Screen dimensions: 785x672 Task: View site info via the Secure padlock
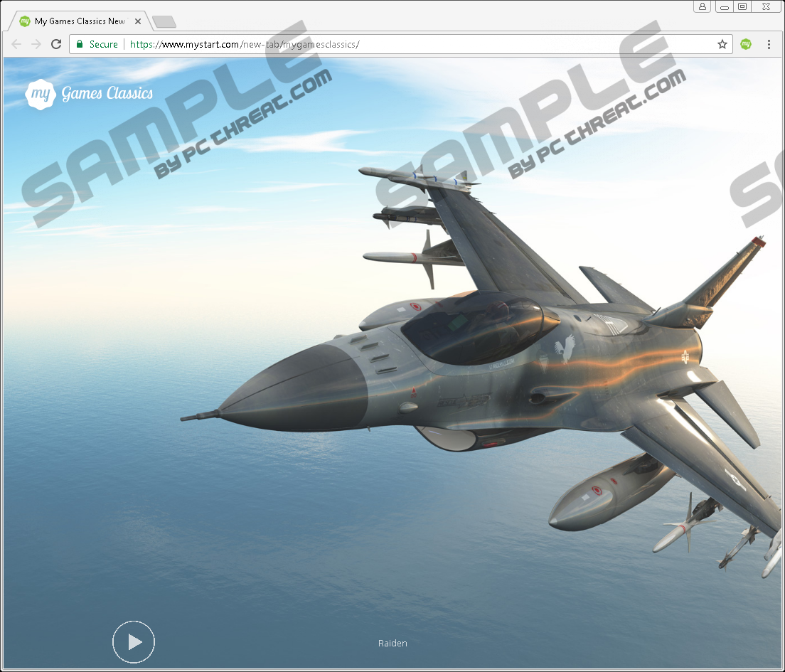(79, 44)
